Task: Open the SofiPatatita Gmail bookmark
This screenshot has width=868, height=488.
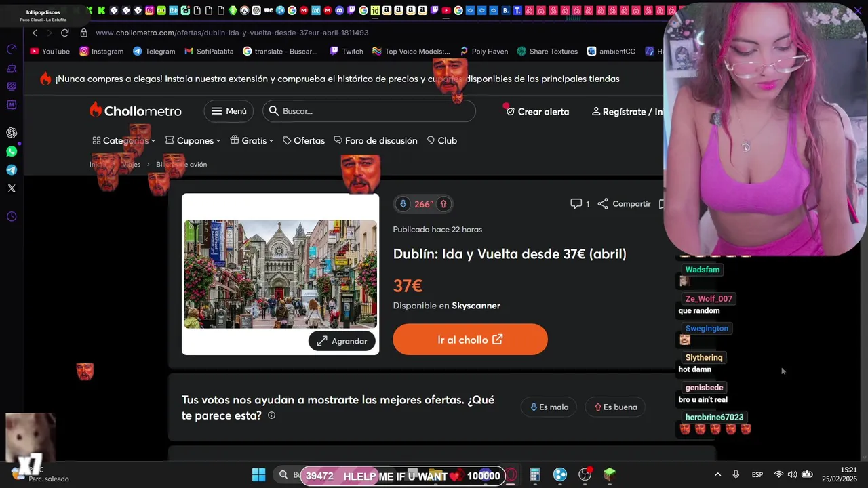Action: [x=209, y=51]
